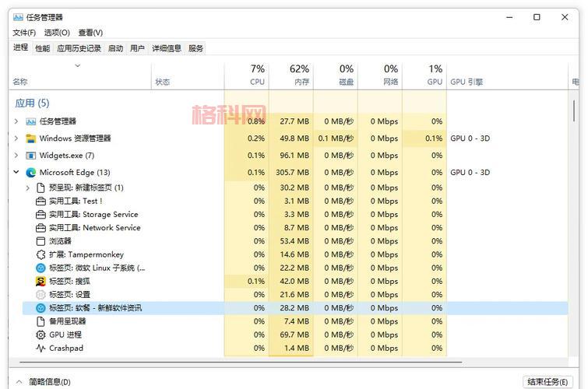
Task: Click the 搜狐 tab favicon
Action: [40, 281]
